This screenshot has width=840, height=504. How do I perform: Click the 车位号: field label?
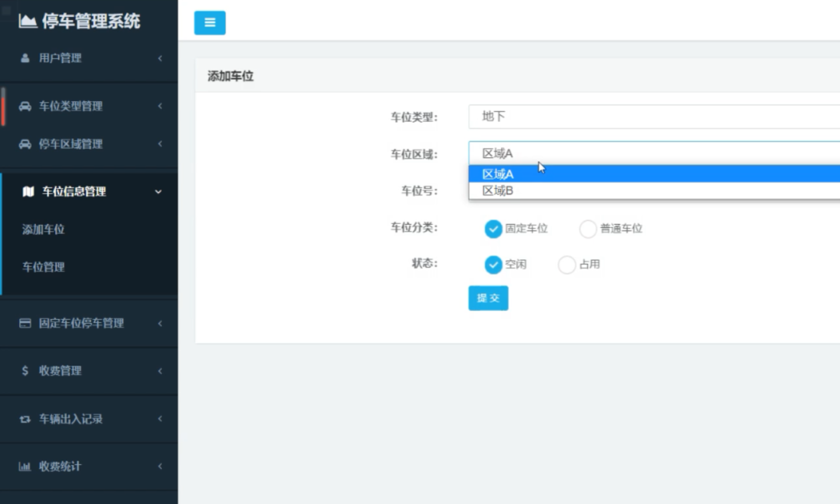click(x=419, y=191)
